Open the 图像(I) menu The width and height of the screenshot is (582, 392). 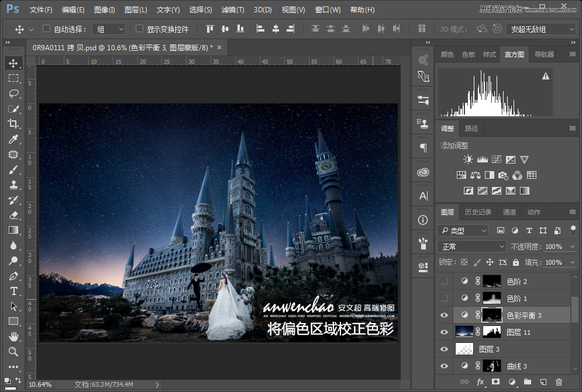105,10
